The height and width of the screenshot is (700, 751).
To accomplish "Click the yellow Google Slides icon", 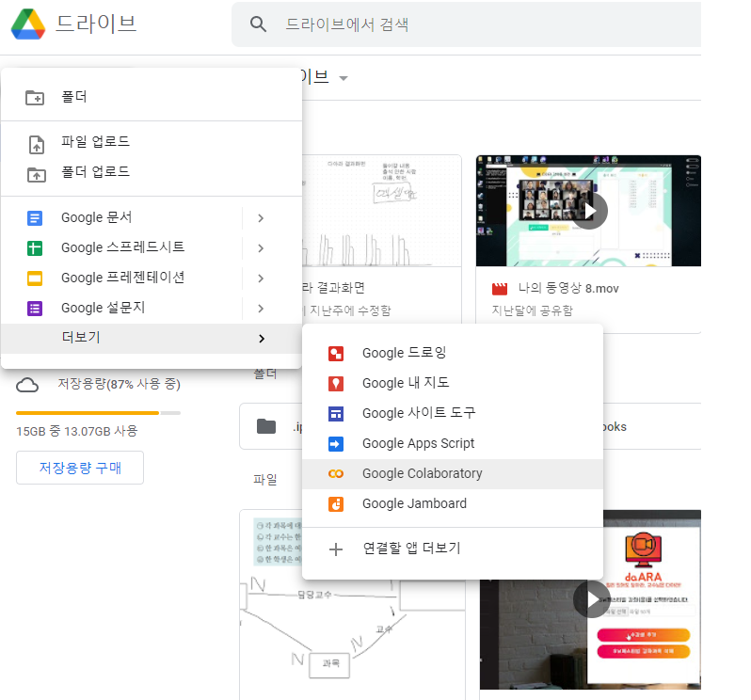I will pyautogui.click(x=35, y=278).
